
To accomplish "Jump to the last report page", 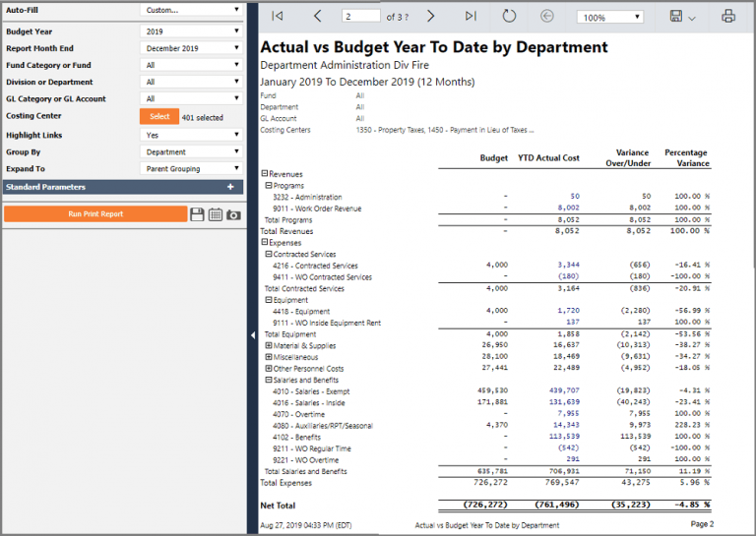I will coord(471,17).
